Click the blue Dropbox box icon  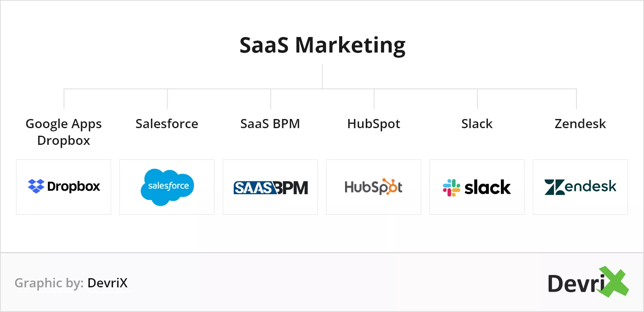point(36,186)
